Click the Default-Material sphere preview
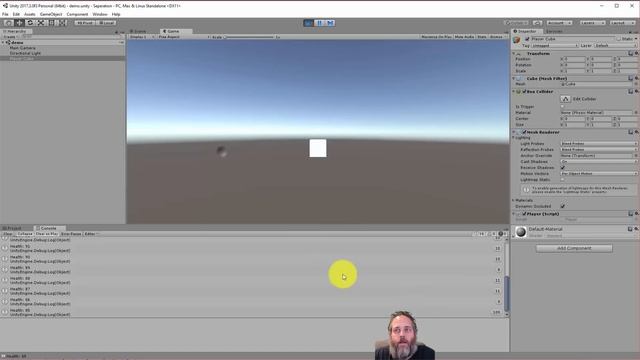 click(x=520, y=232)
